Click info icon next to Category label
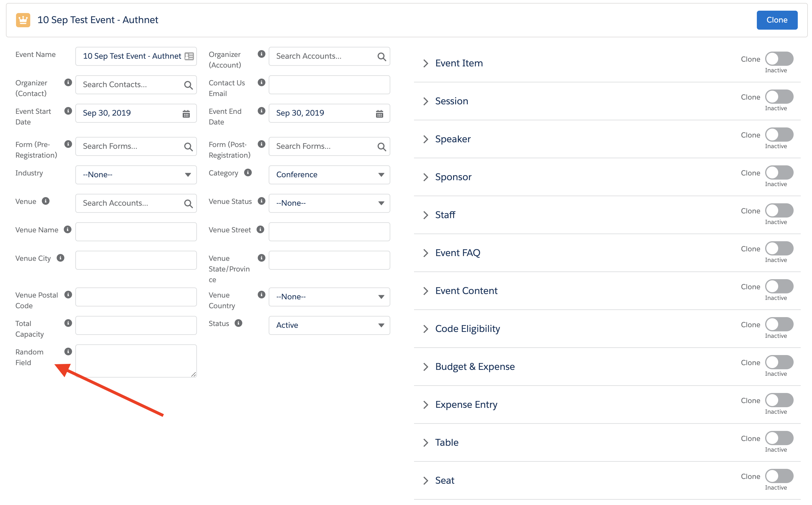The image size is (812, 505). (248, 173)
